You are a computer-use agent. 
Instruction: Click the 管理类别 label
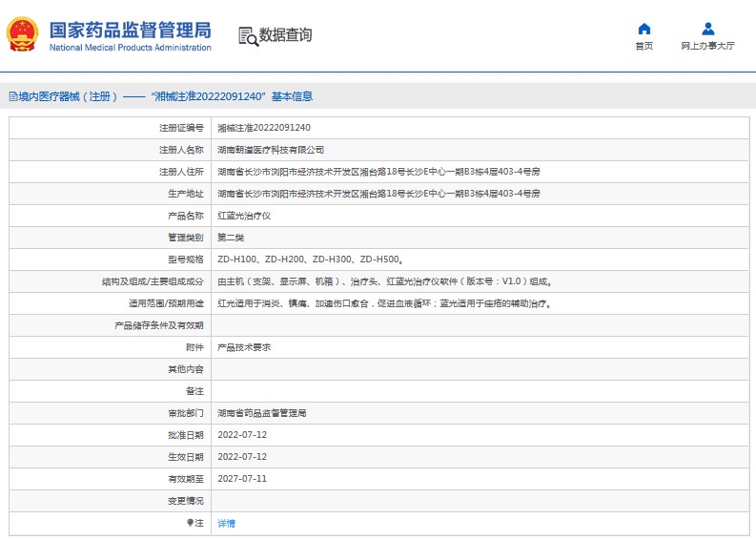point(186,238)
